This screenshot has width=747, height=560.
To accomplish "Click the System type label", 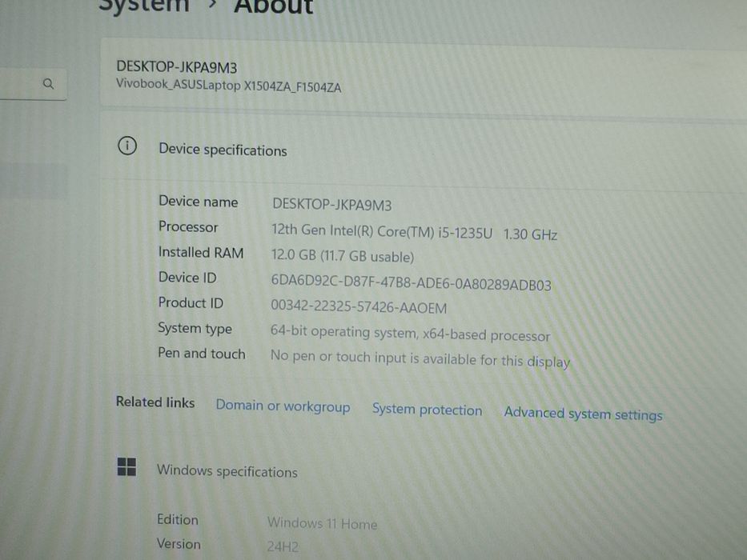I will [x=195, y=329].
